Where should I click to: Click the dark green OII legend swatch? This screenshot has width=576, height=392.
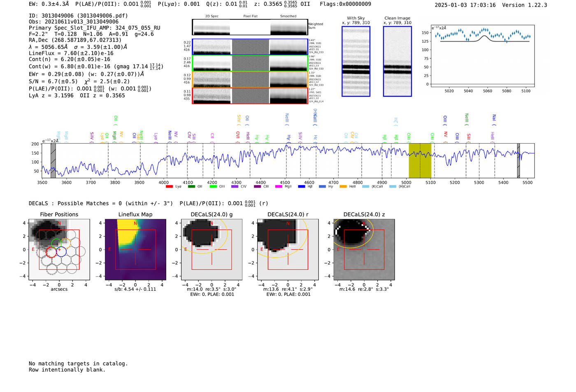[191, 187]
